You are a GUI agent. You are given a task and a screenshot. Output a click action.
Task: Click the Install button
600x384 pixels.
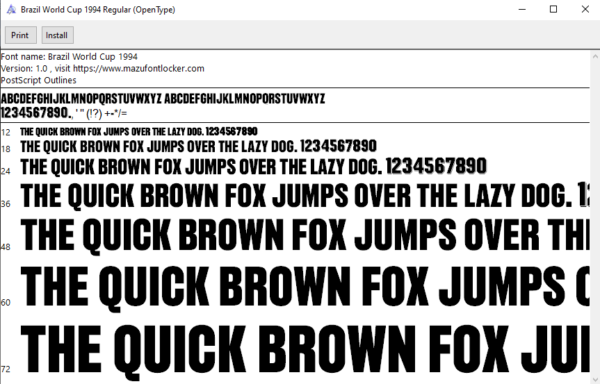[x=57, y=35]
